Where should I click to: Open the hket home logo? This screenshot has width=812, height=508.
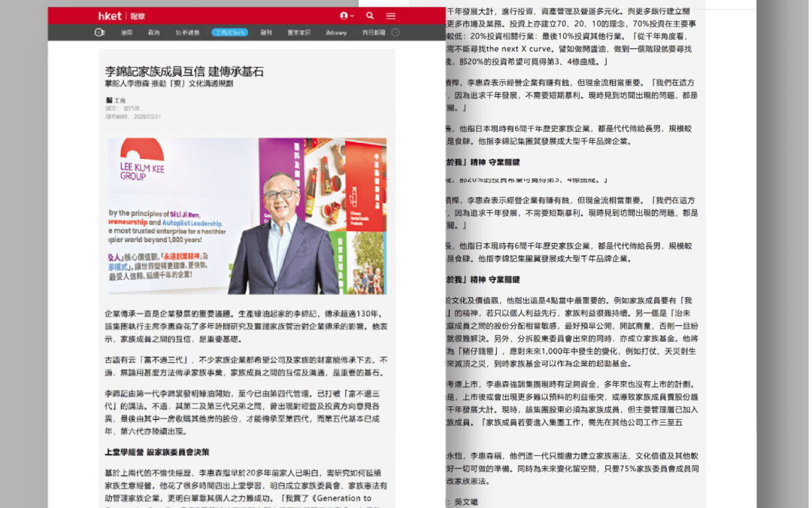coord(110,16)
